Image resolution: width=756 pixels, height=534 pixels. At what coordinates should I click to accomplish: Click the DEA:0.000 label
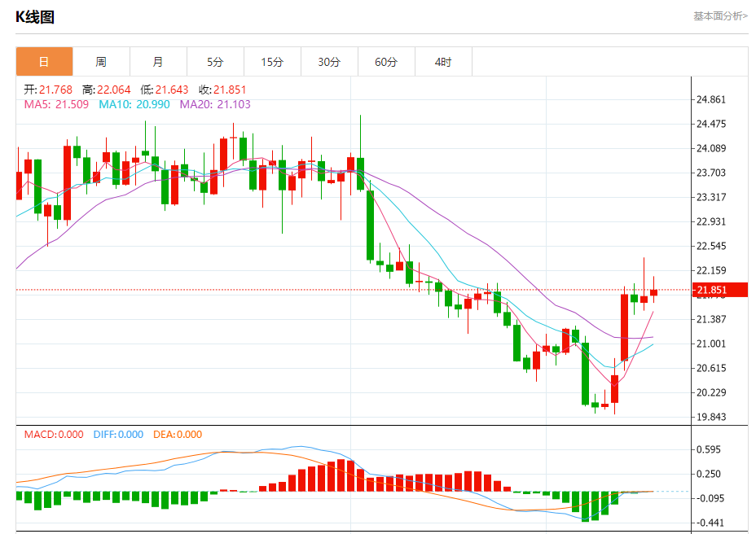pyautogui.click(x=178, y=434)
